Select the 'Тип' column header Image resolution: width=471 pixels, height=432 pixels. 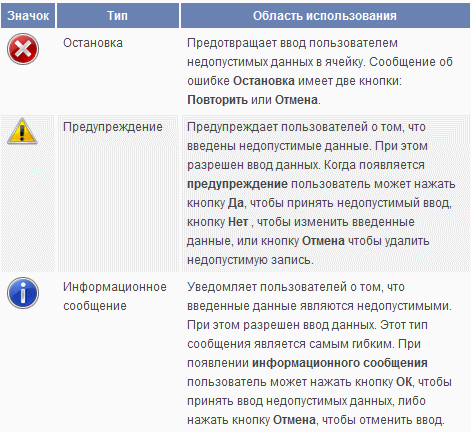coord(118,16)
